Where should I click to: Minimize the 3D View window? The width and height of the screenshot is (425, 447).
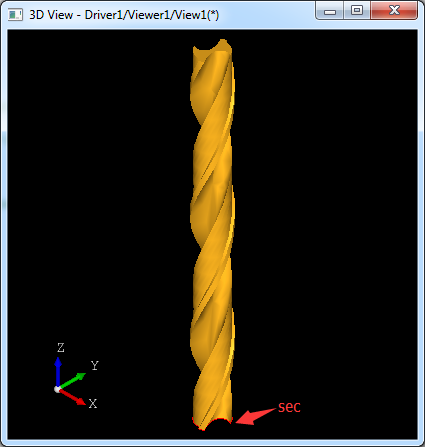point(330,11)
